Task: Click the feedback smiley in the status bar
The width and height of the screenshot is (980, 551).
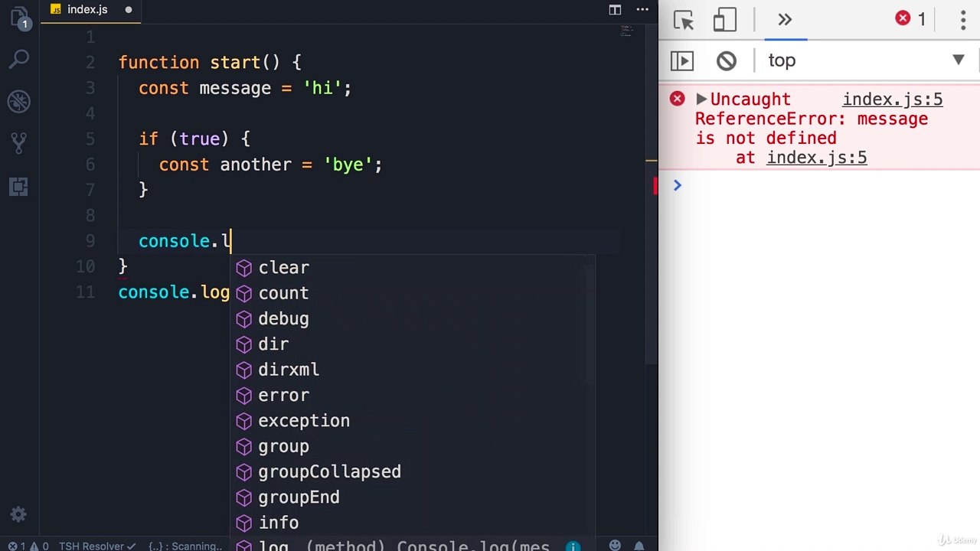Action: 615,546
